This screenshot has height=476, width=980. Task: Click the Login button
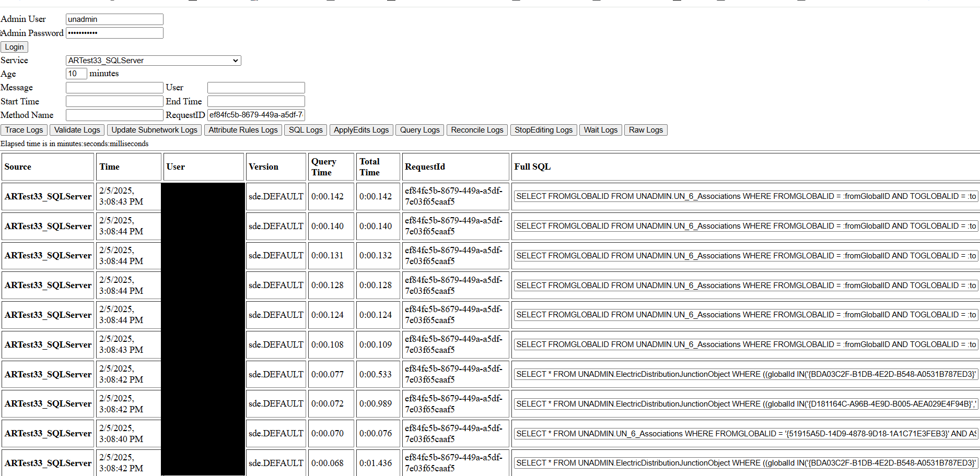(14, 46)
